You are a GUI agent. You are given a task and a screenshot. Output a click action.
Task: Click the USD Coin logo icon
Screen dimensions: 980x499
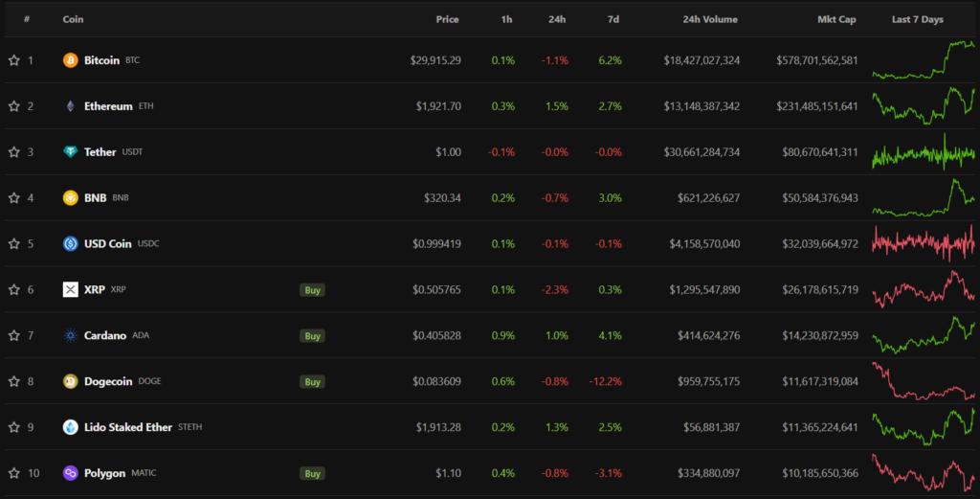70,244
